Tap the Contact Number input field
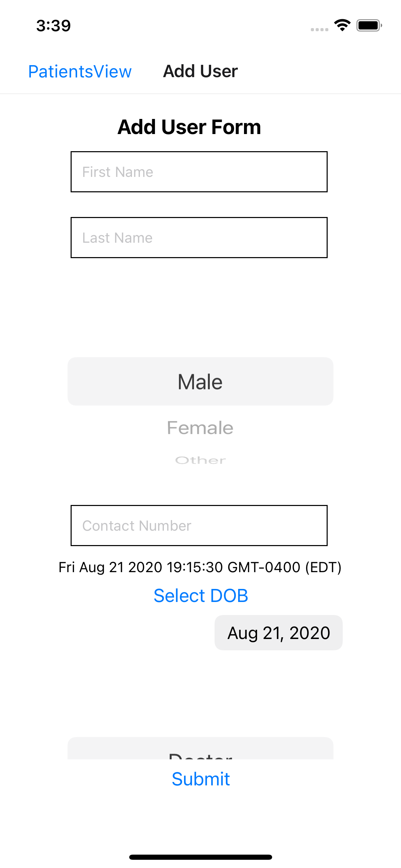This screenshot has width=401, height=868. (x=199, y=526)
